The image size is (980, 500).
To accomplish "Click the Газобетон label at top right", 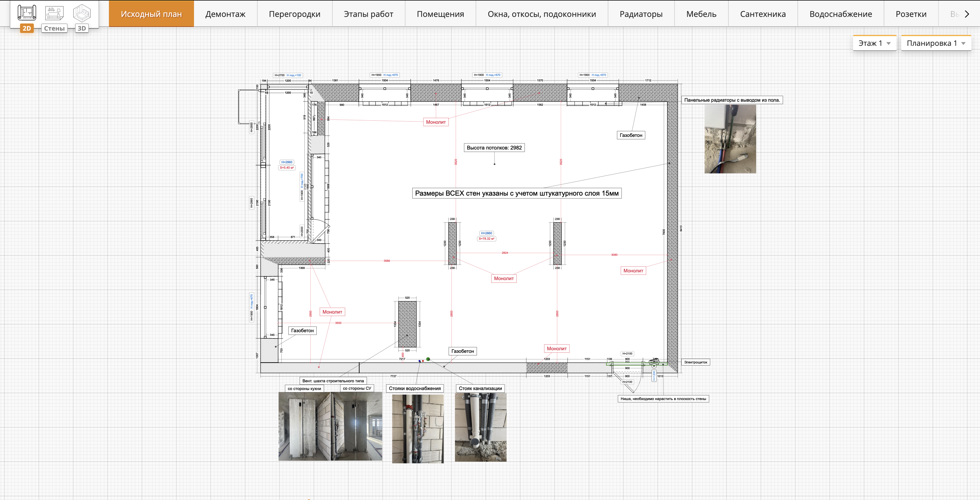I will click(x=631, y=135).
